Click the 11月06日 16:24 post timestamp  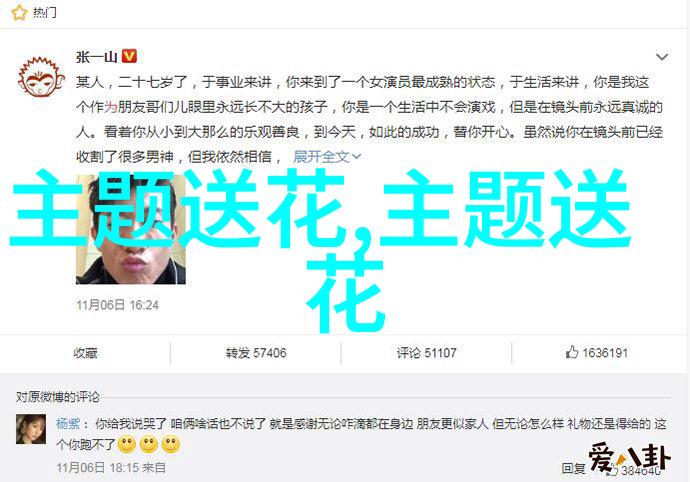117,305
